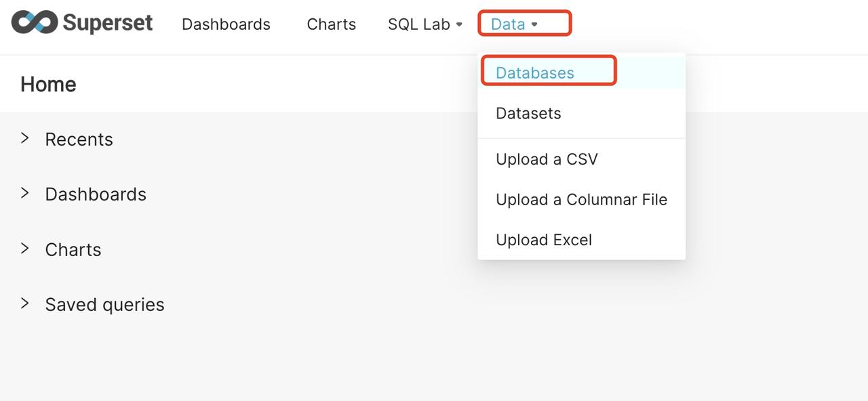Expand the Dashboards section chevron
868x401 pixels.
(x=25, y=193)
